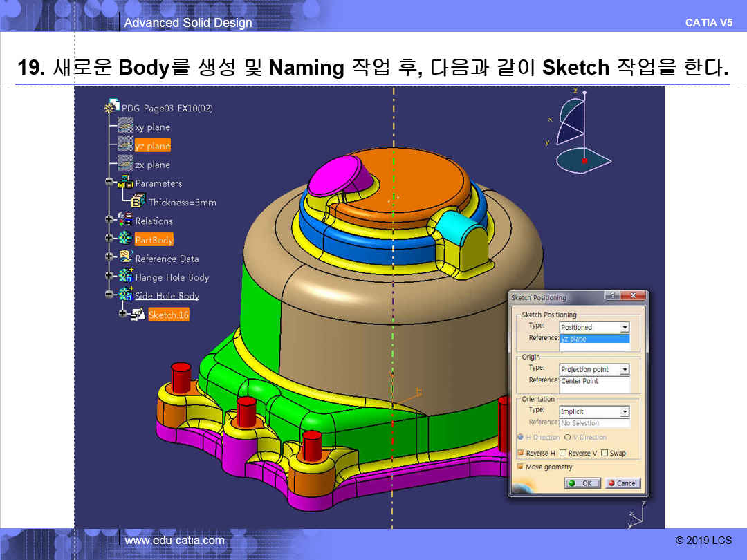Screen dimensions: 747x560
Task: Click the xy plane icon in tree
Action: click(x=125, y=126)
